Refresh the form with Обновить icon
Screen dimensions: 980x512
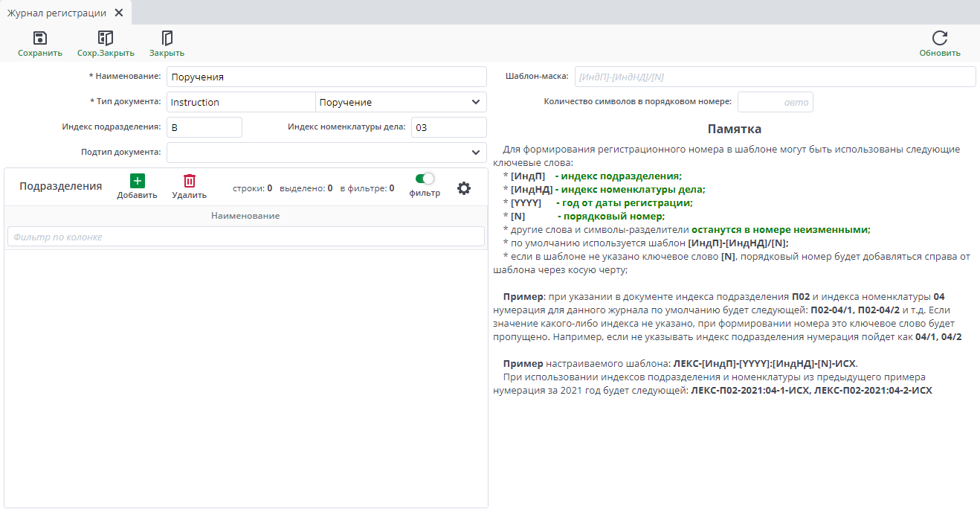tap(940, 38)
